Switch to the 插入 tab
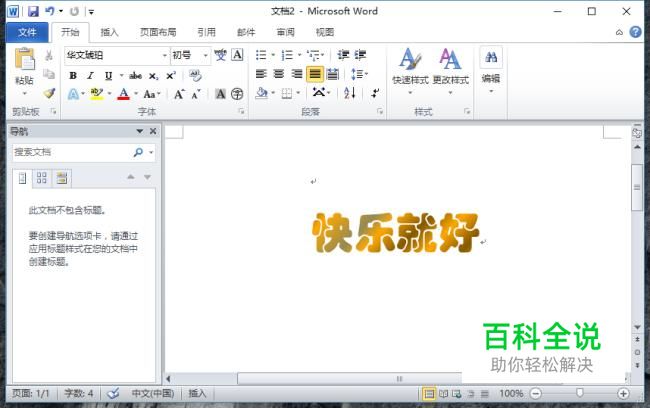The width and height of the screenshot is (650, 408). click(109, 32)
